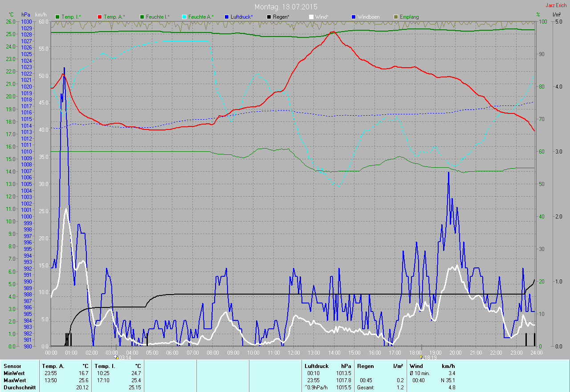Click the rain maximum time '00:45'
The image size is (570, 392).
click(x=366, y=380)
